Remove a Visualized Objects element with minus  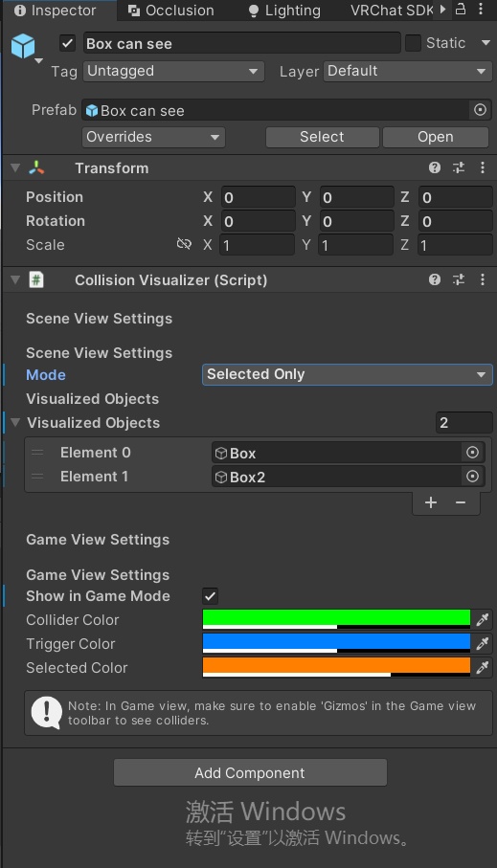point(461,502)
